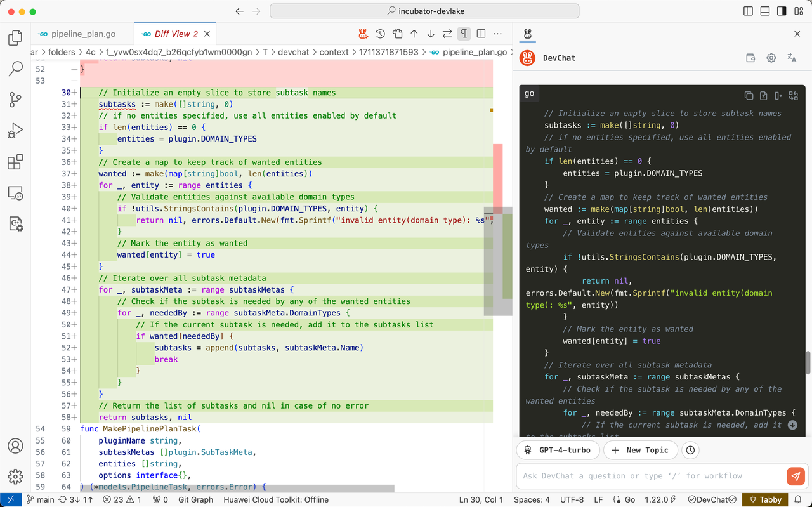
Task: Toggle inline view split icon
Action: 481,34
